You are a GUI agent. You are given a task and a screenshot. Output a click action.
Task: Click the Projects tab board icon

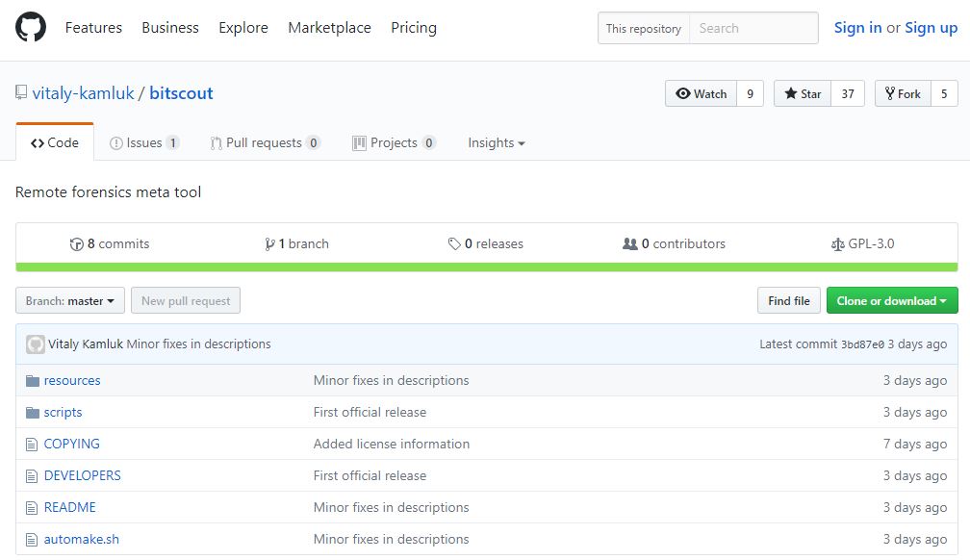tap(359, 143)
